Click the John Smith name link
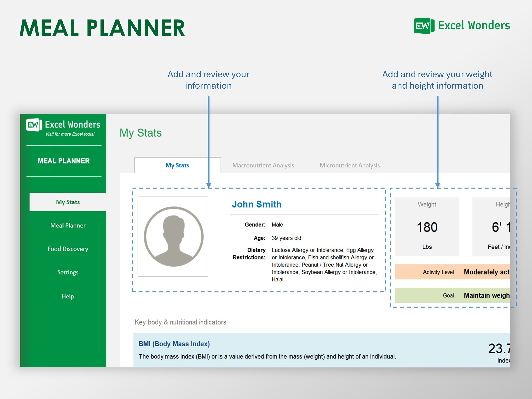The height and width of the screenshot is (399, 532). pyautogui.click(x=256, y=204)
